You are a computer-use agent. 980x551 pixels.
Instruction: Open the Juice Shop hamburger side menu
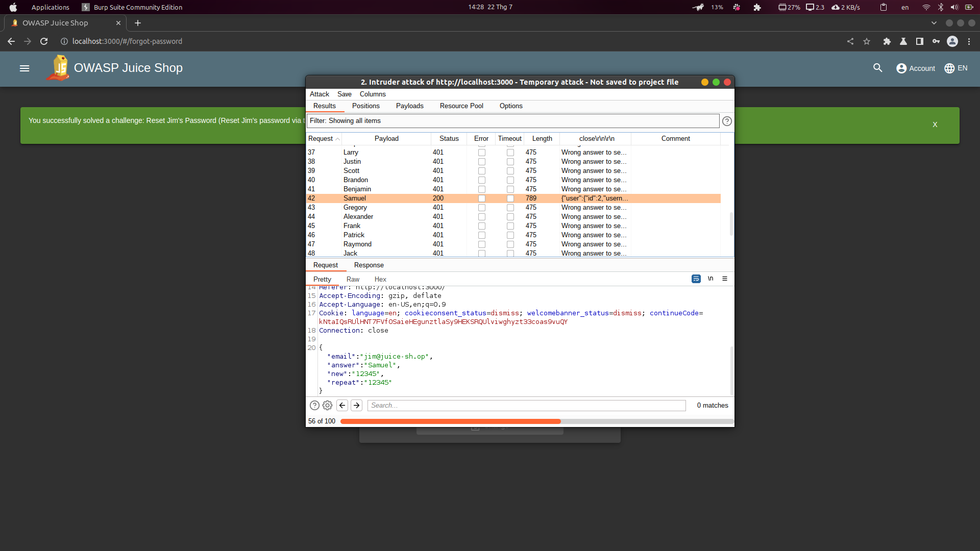point(24,68)
